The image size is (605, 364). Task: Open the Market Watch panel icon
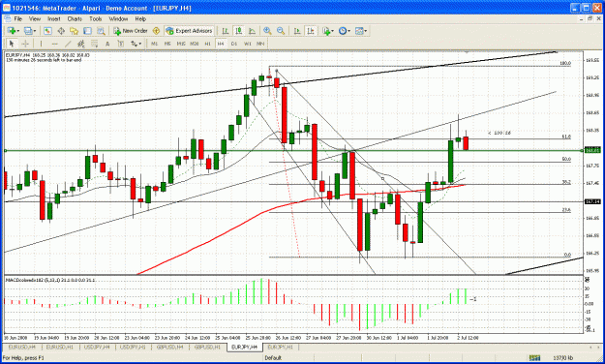(x=47, y=31)
